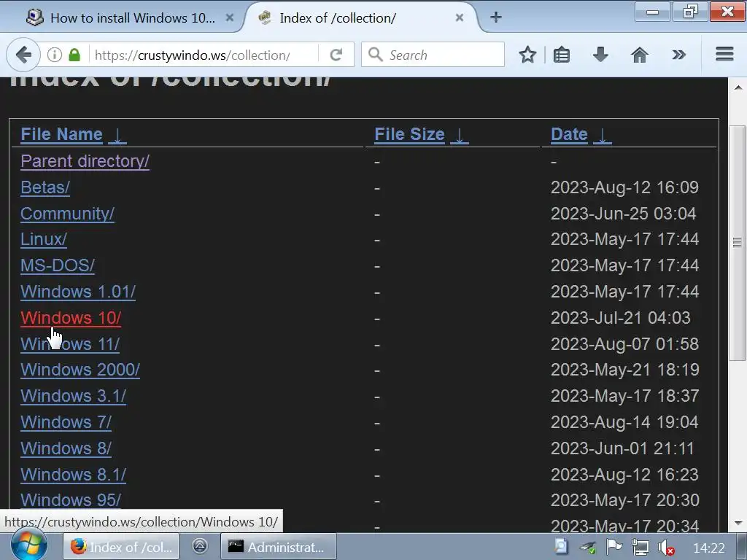Open the Linux/ folder
Viewport: 747px width, 560px height.
(43, 239)
